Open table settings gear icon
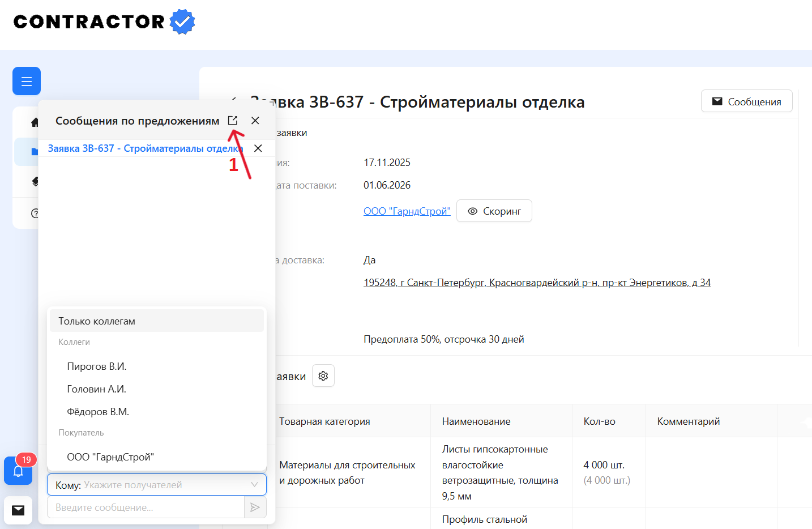This screenshot has height=529, width=812. [323, 376]
